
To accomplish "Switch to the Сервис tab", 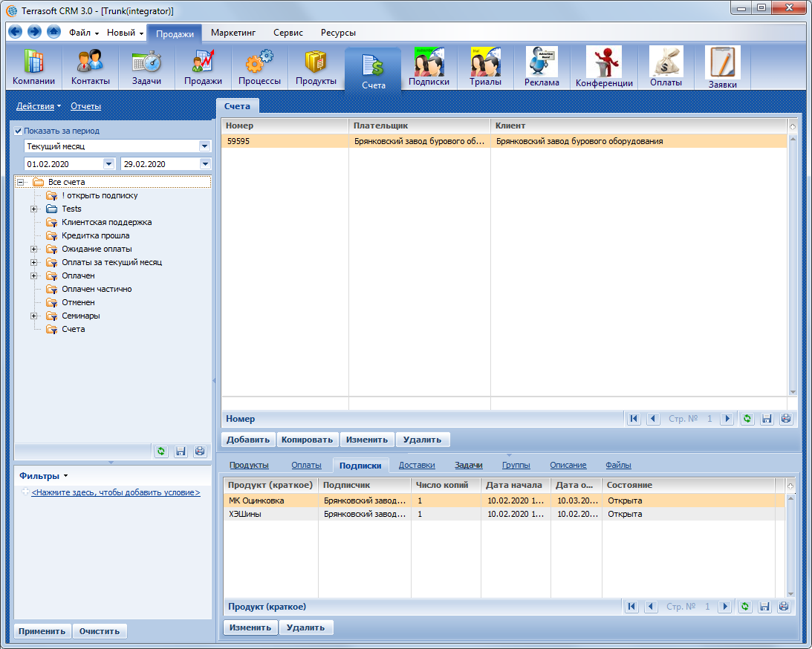I will (x=288, y=33).
